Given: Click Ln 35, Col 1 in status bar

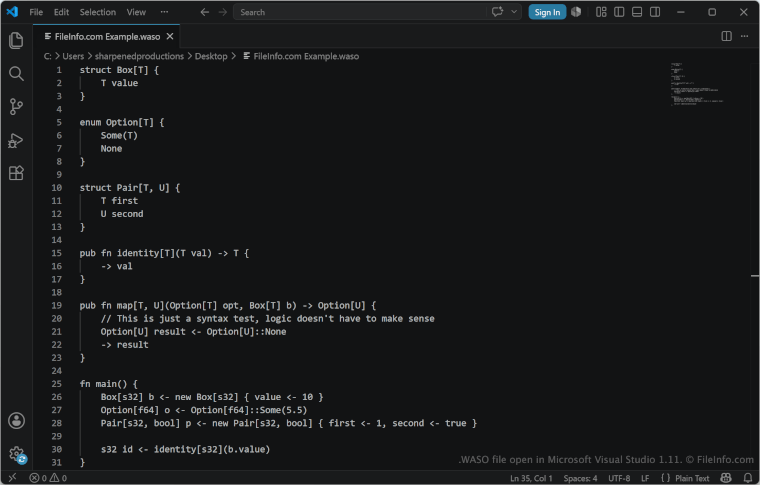Looking at the screenshot, I should click(x=531, y=478).
